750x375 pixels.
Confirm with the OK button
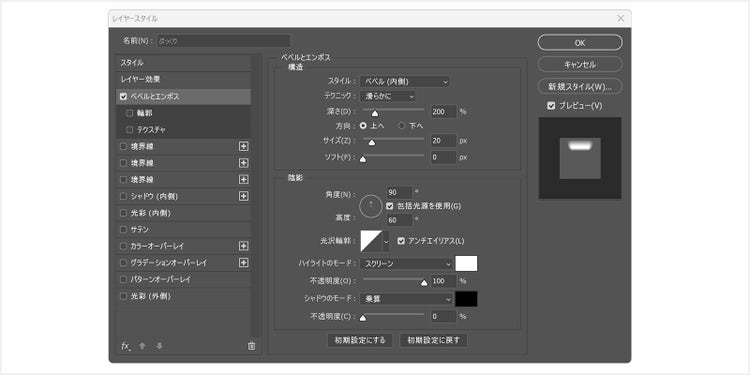(580, 43)
